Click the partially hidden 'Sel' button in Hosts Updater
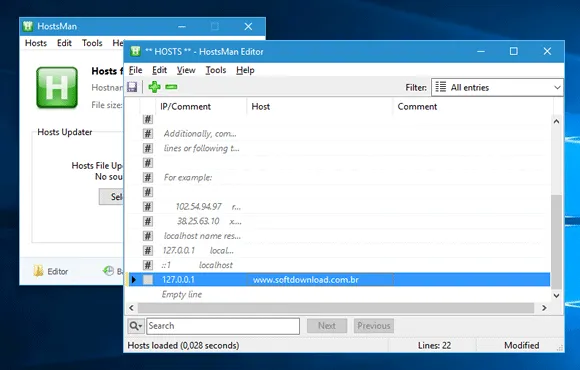 point(111,196)
